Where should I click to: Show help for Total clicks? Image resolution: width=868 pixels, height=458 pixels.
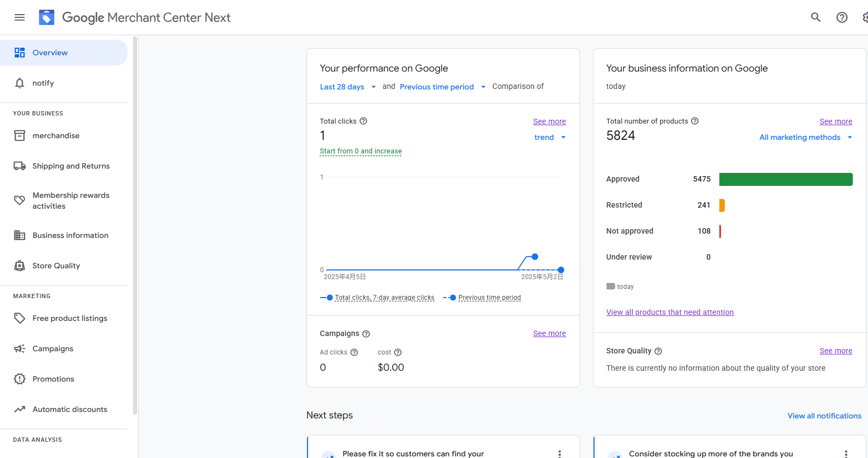point(363,121)
